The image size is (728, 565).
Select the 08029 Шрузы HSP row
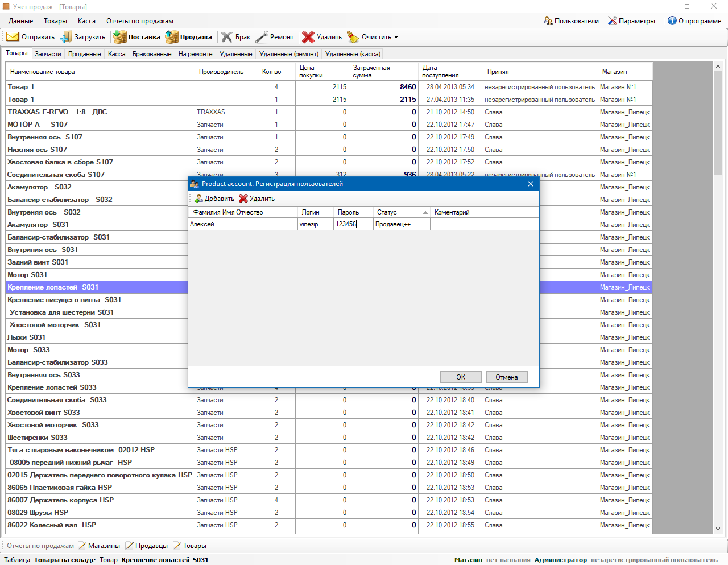[x=329, y=513]
